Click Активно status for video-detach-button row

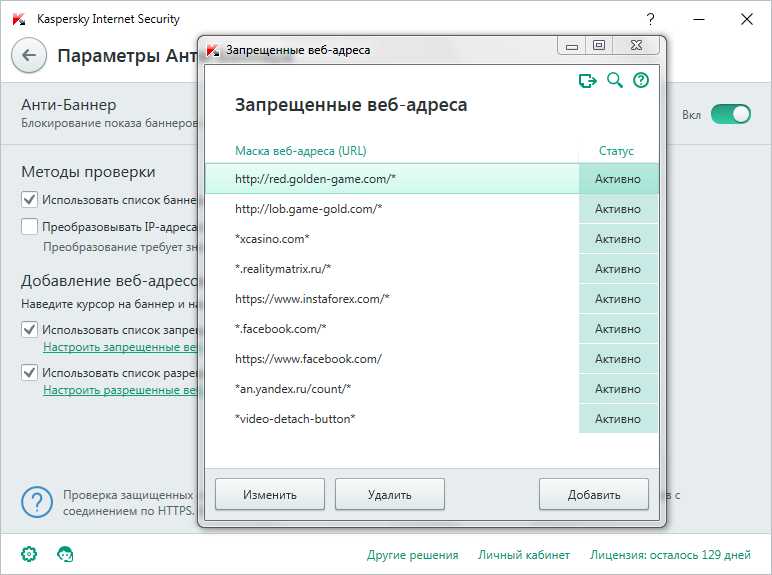618,419
